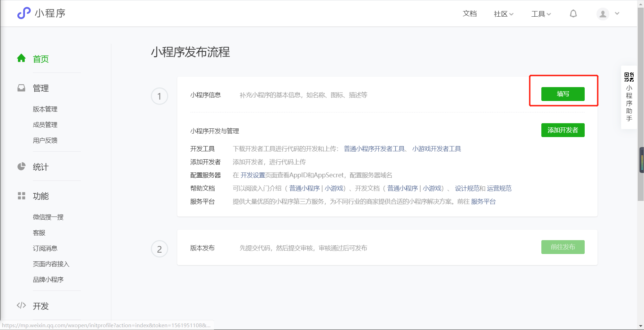The image size is (644, 330).
Task: Click the 小程序信息 label
Action: (x=205, y=95)
